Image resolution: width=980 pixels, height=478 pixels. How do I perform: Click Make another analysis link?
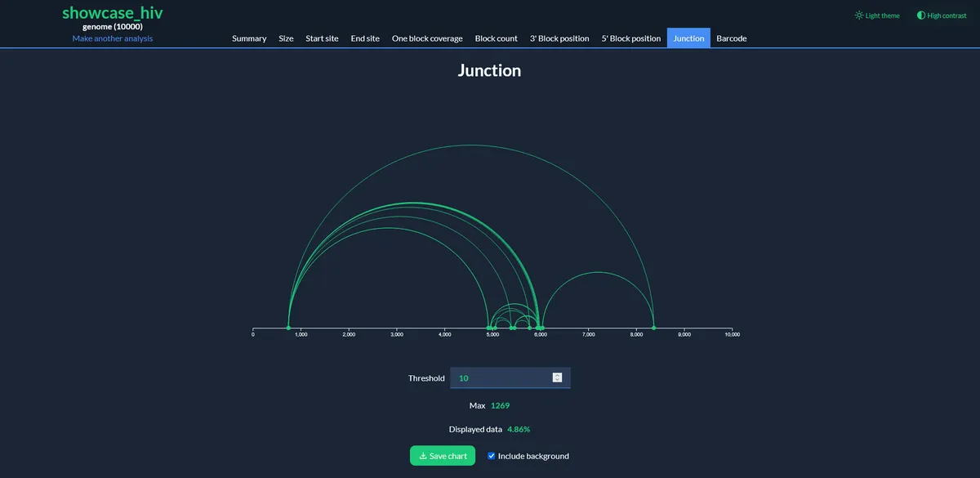(x=113, y=38)
